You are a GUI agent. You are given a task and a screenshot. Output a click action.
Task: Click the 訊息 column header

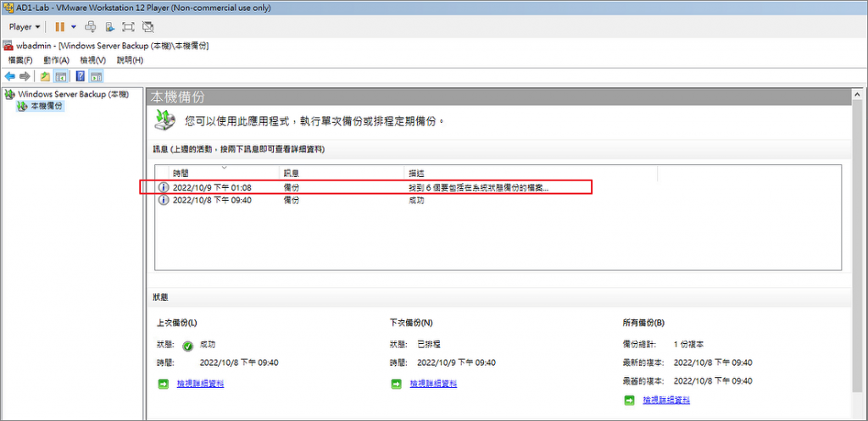point(342,173)
